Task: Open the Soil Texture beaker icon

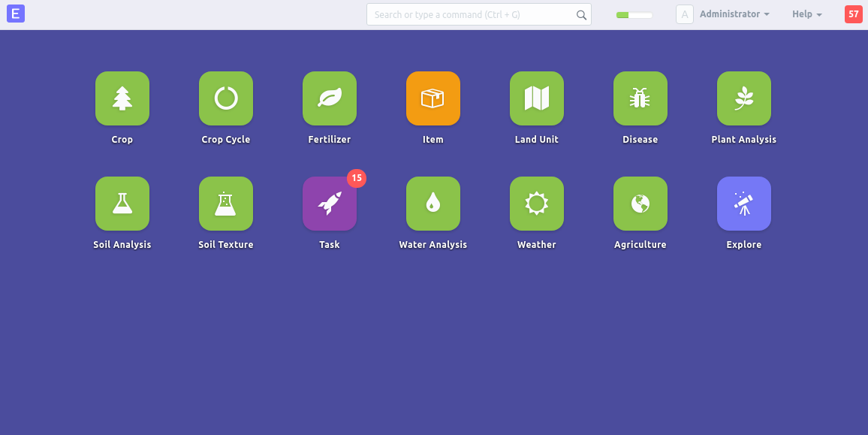Action: [x=226, y=204]
